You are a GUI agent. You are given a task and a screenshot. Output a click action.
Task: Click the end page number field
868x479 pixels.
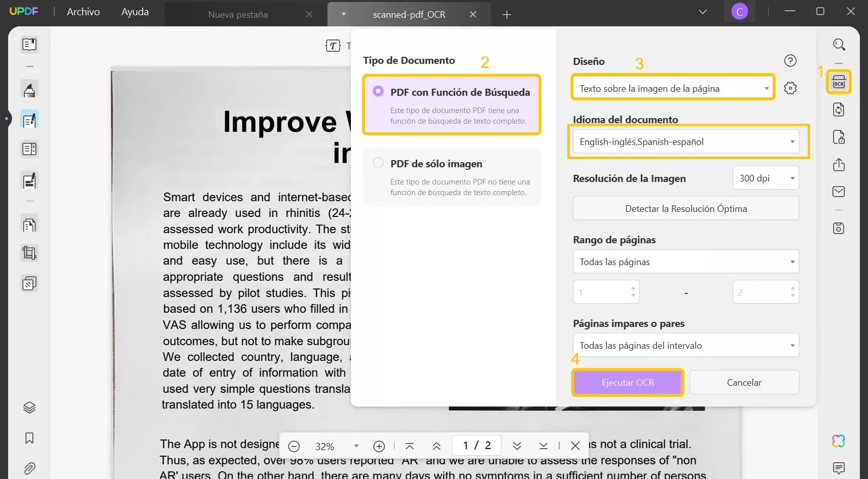(x=766, y=292)
